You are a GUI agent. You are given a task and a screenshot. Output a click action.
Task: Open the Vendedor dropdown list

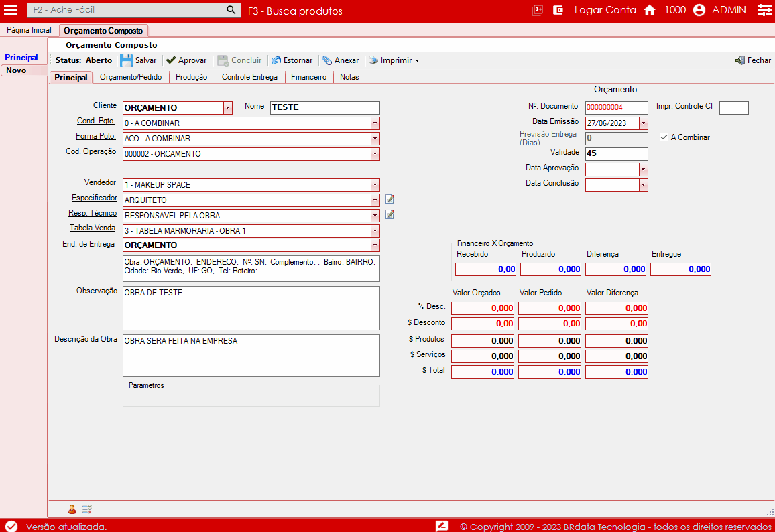pos(375,185)
